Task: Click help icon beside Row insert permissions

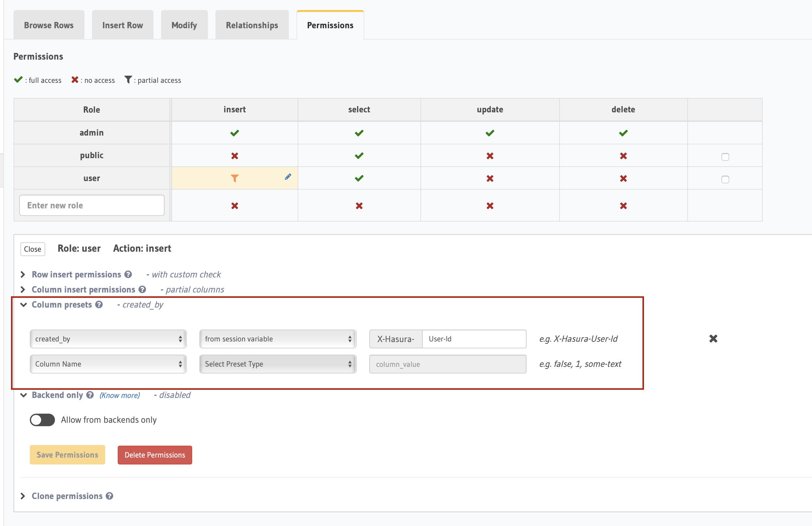Action: click(x=128, y=274)
